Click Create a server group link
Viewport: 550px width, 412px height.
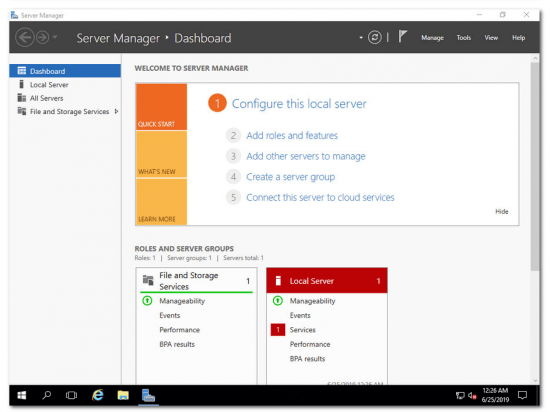(290, 177)
